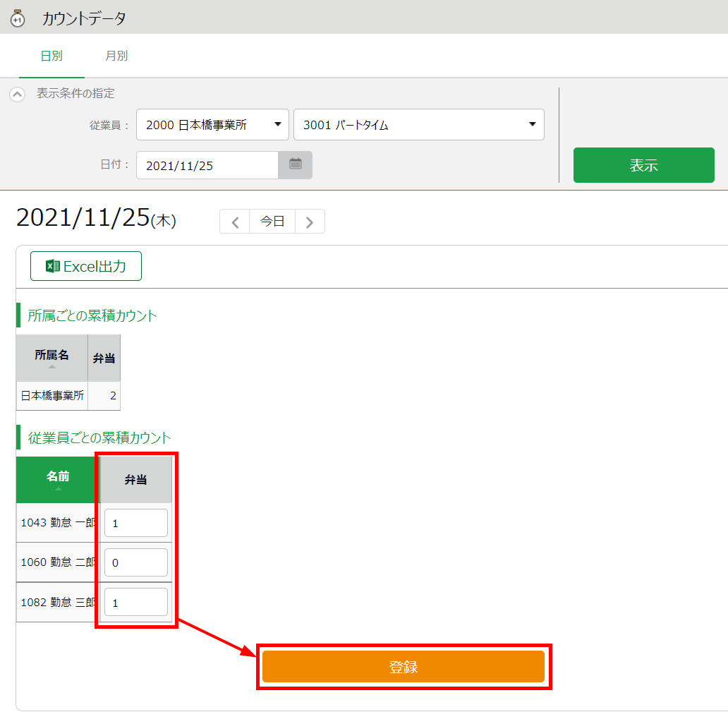This screenshot has height=724, width=728.
Task: Sort by 名前 column header
Action: [x=58, y=479]
